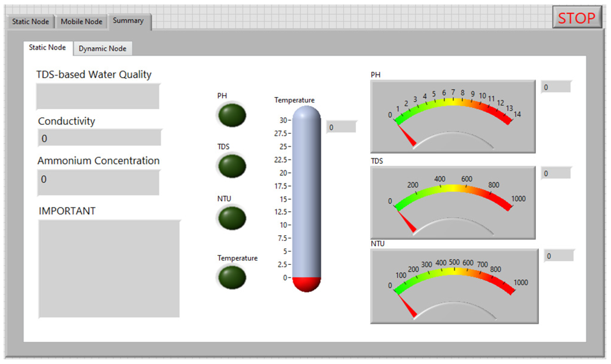Click the PH gauge numeric readout
This screenshot has height=364, width=611.
[x=556, y=87]
